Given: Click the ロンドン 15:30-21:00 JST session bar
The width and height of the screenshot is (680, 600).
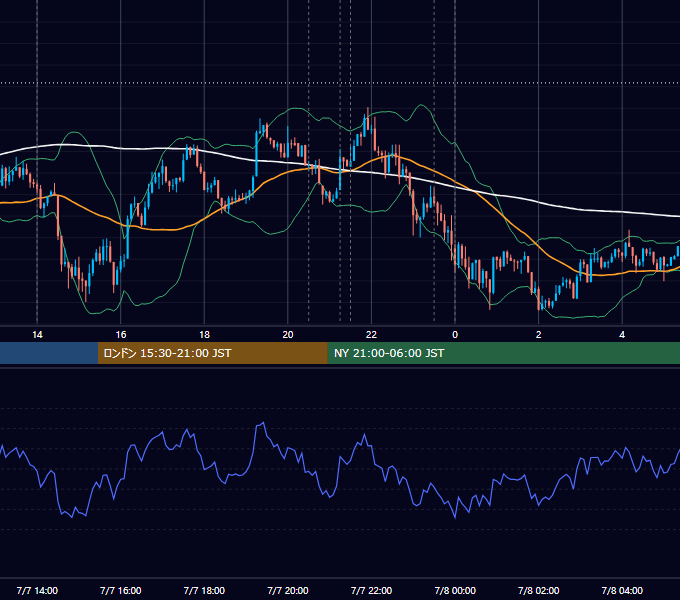Looking at the screenshot, I should pyautogui.click(x=212, y=353).
